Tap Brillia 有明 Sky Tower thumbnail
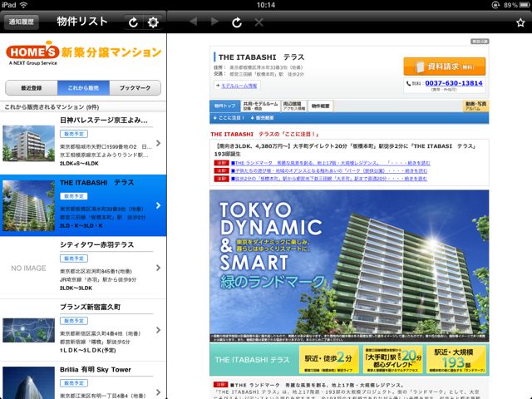The width and height of the screenshot is (532, 399). tap(28, 382)
